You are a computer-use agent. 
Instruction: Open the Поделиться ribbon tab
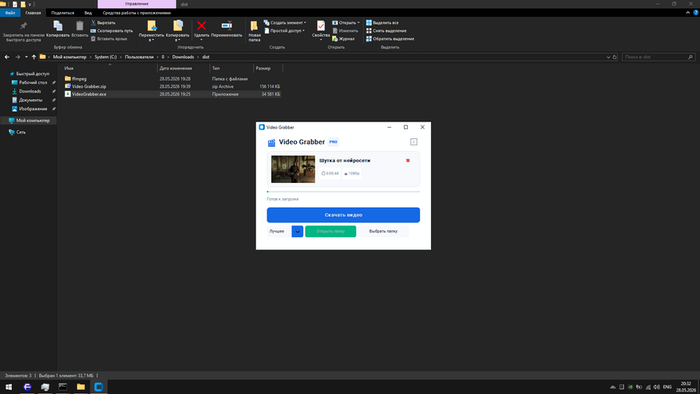(62, 13)
